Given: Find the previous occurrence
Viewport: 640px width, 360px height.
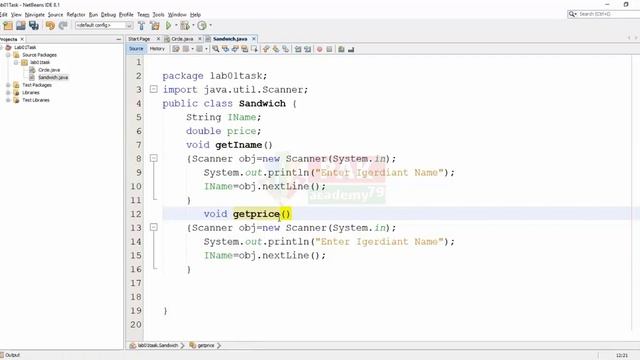Looking at the screenshot, I should (x=225, y=49).
